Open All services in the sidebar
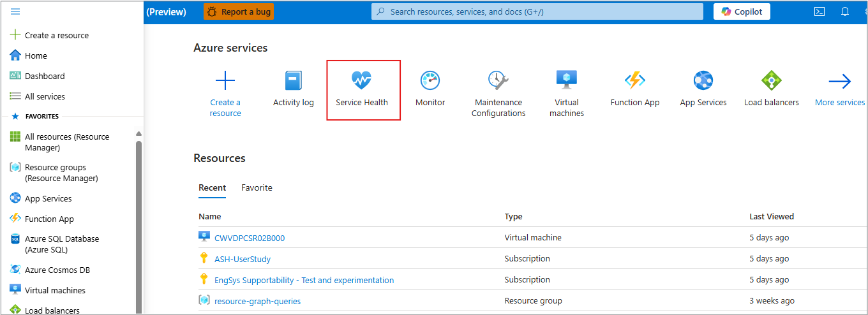 coord(45,96)
